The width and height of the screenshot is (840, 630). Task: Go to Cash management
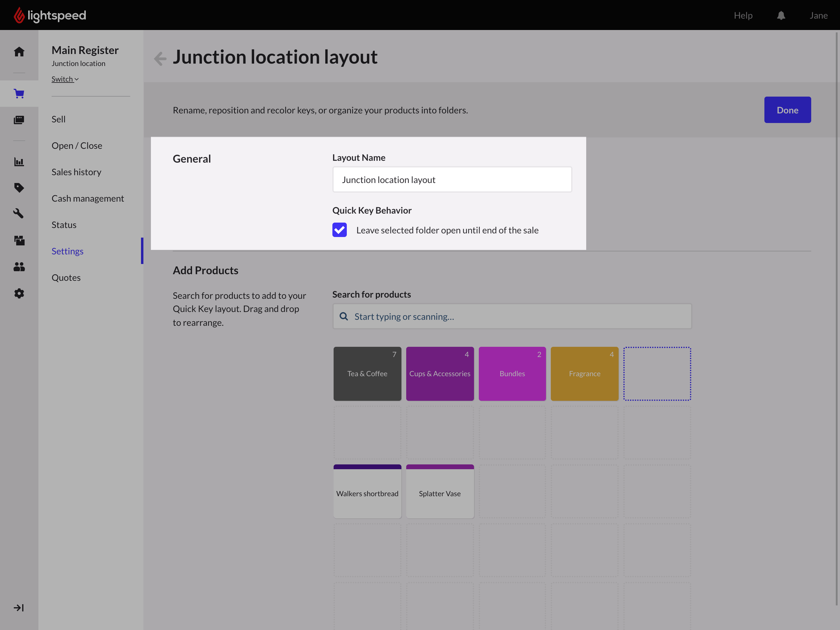(x=88, y=198)
